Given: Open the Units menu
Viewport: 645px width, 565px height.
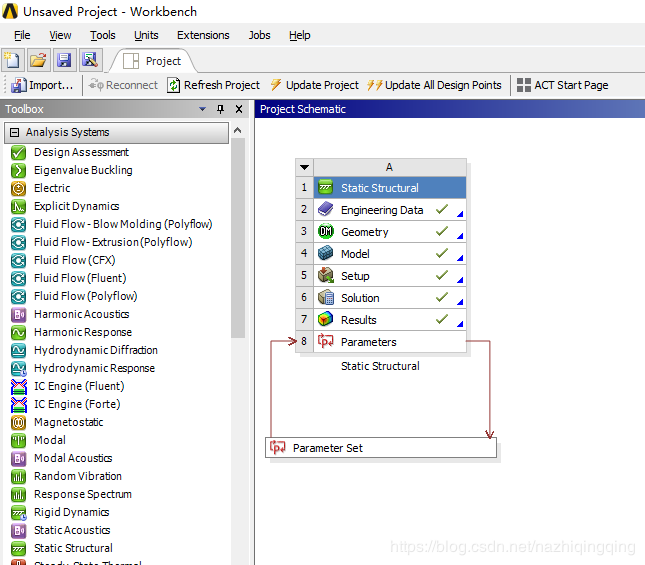Looking at the screenshot, I should (146, 35).
